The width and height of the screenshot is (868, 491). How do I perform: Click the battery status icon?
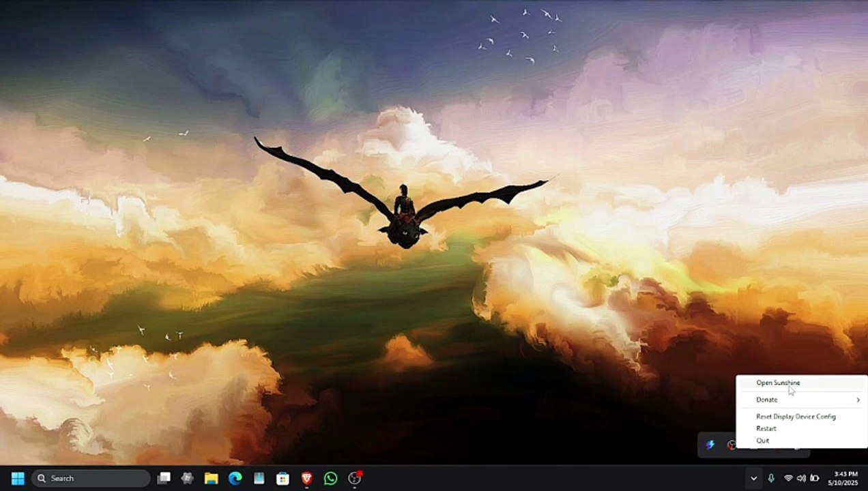814,478
